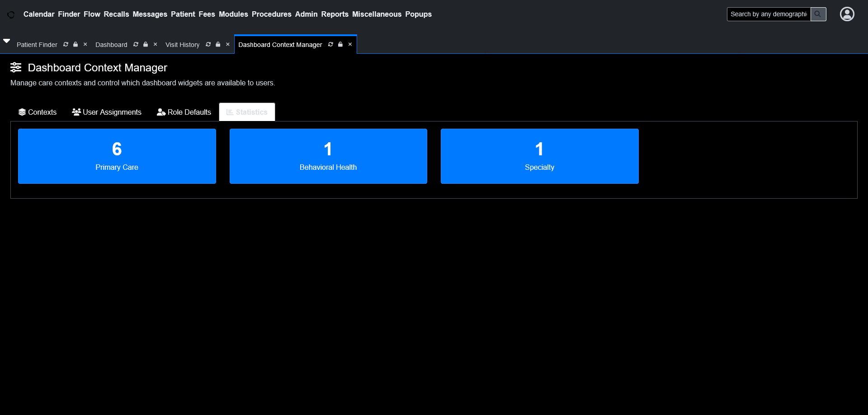The image size is (868, 415).
Task: Toggle the lock on Dashboard tab
Action: 146,44
